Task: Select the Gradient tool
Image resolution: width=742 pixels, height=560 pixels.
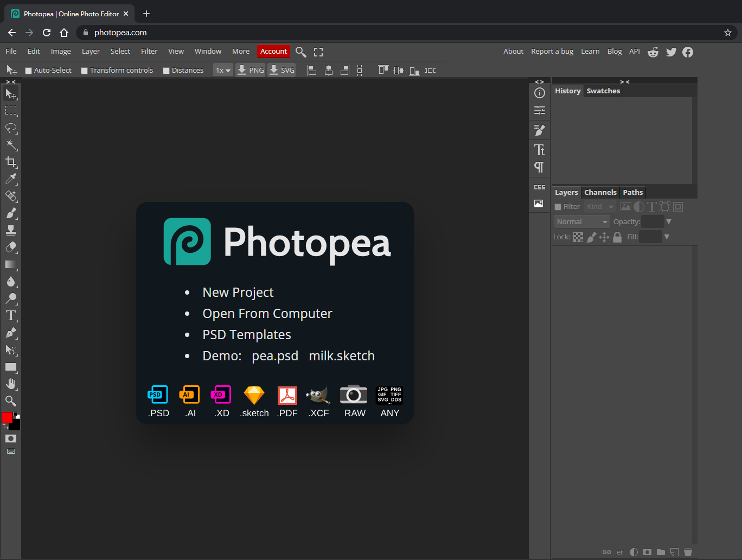Action: click(11, 264)
